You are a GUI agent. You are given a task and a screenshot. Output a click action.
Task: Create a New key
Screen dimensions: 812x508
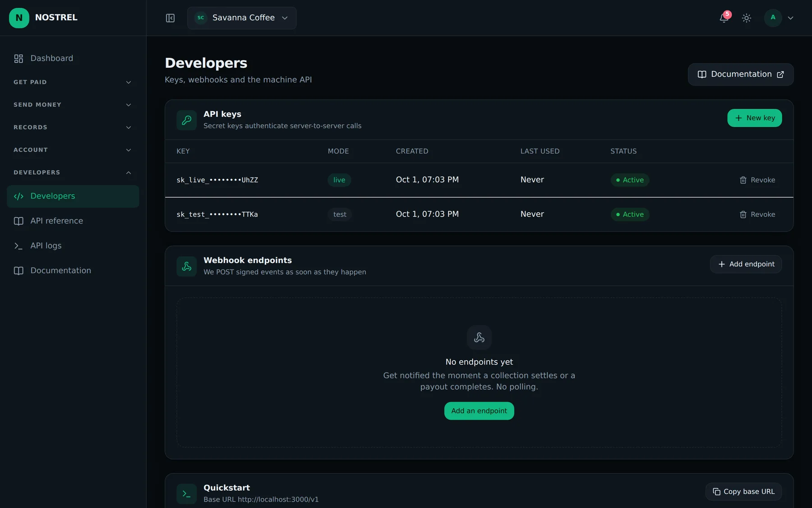click(755, 118)
